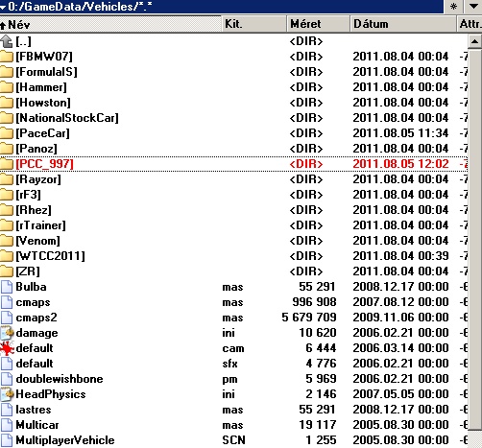Select the [Rayzor] folder name

[x=38, y=179]
